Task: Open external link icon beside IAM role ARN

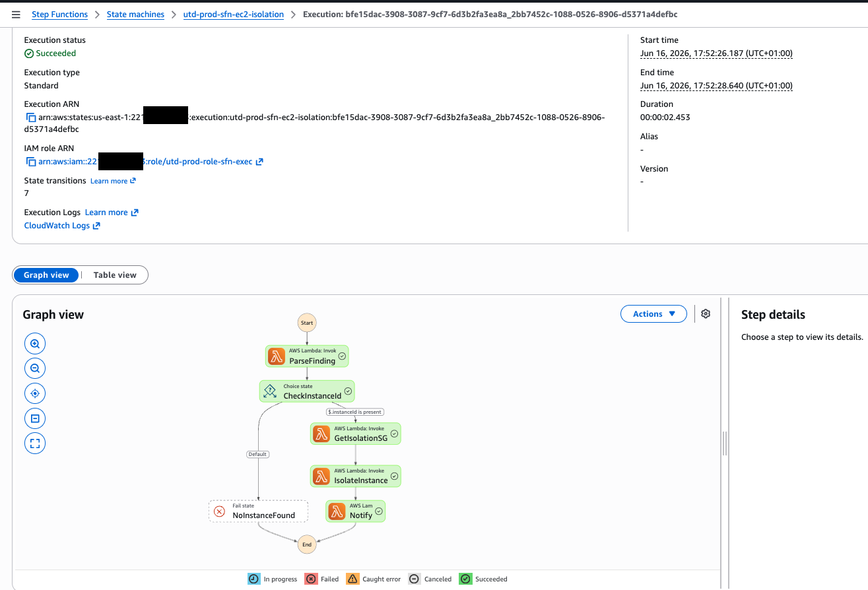Action: click(259, 162)
